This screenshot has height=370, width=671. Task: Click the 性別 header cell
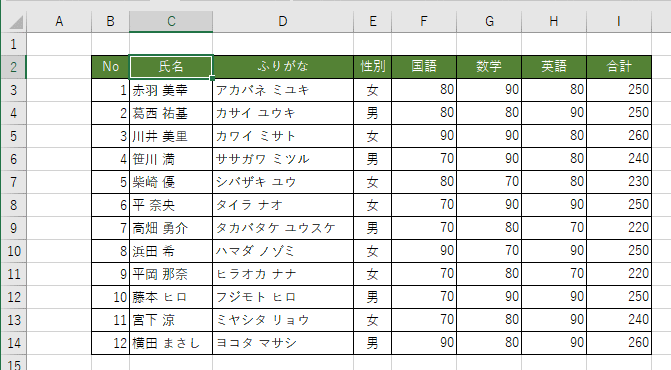click(372, 67)
